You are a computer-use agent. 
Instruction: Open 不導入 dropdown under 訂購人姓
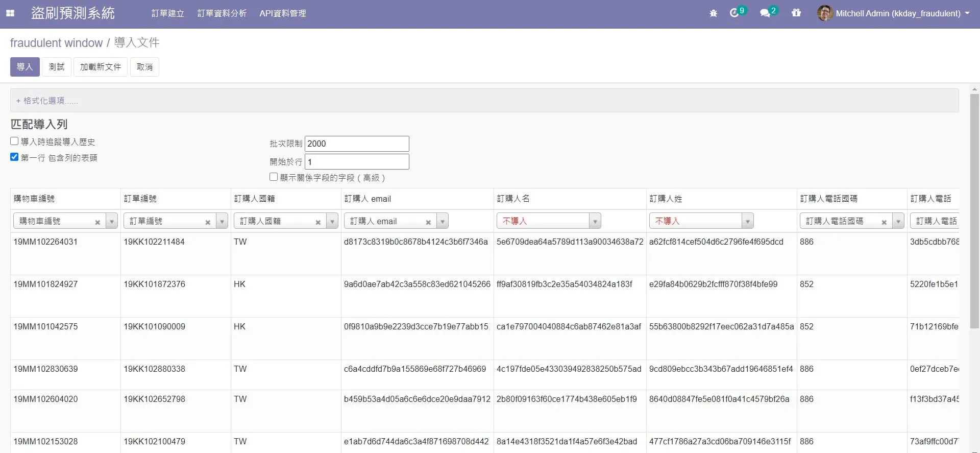(x=701, y=221)
